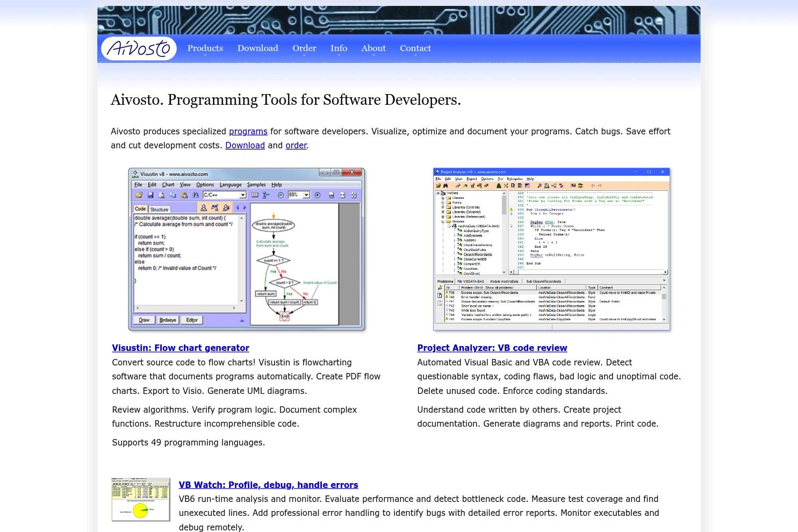The width and height of the screenshot is (798, 532).
Task: Open "Visustin: Flow chart generator" link
Action: (x=181, y=348)
